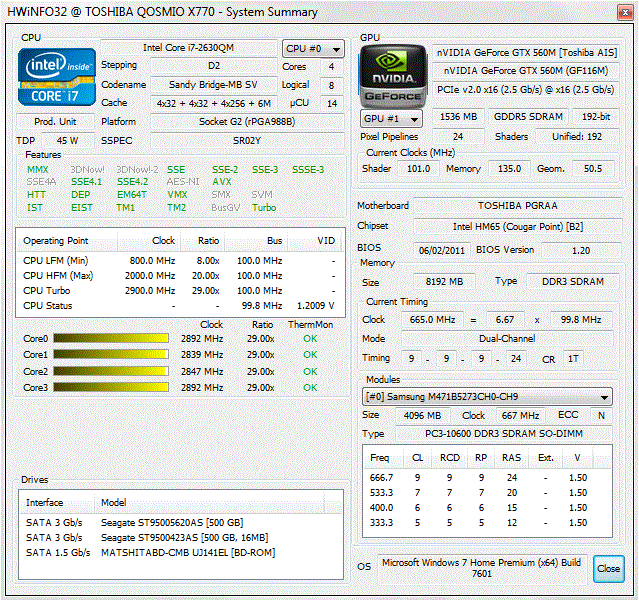This screenshot has height=601, width=639.
Task: Click the Dual-Channel mode field
Action: (507, 339)
